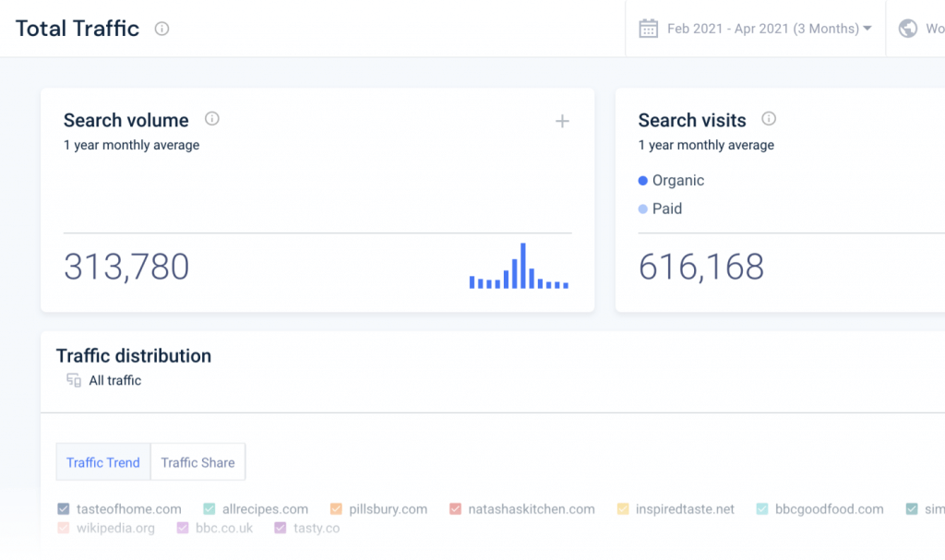This screenshot has height=560, width=945.
Task: Enable the wikipedia.org checkbox
Action: (64, 528)
